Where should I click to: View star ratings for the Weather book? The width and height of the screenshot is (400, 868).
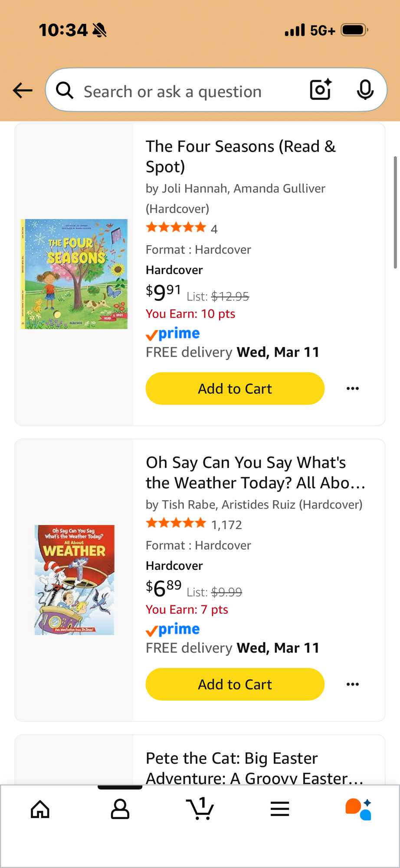pos(176,523)
